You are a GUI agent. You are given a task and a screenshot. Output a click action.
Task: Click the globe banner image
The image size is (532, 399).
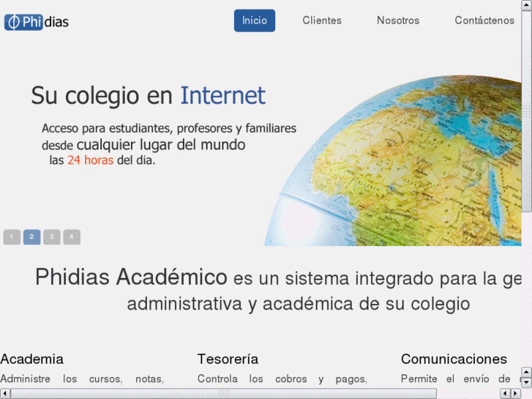tap(393, 160)
